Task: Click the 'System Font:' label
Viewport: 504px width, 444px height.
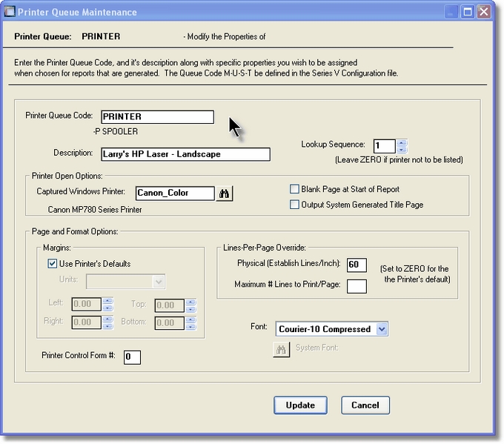Action: coord(317,348)
